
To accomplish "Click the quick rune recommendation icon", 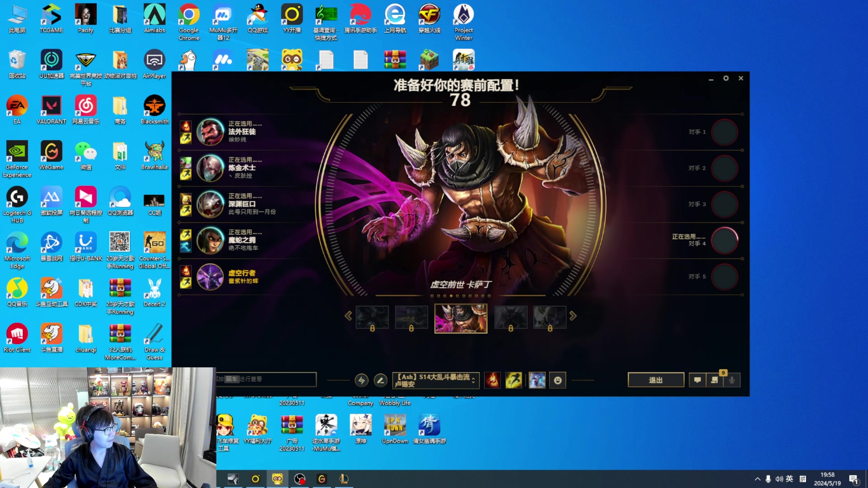I will pyautogui.click(x=361, y=380).
